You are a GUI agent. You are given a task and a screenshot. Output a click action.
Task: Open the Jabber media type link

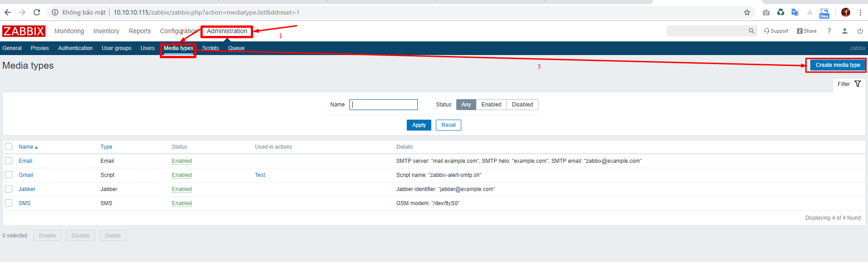pyautogui.click(x=27, y=189)
